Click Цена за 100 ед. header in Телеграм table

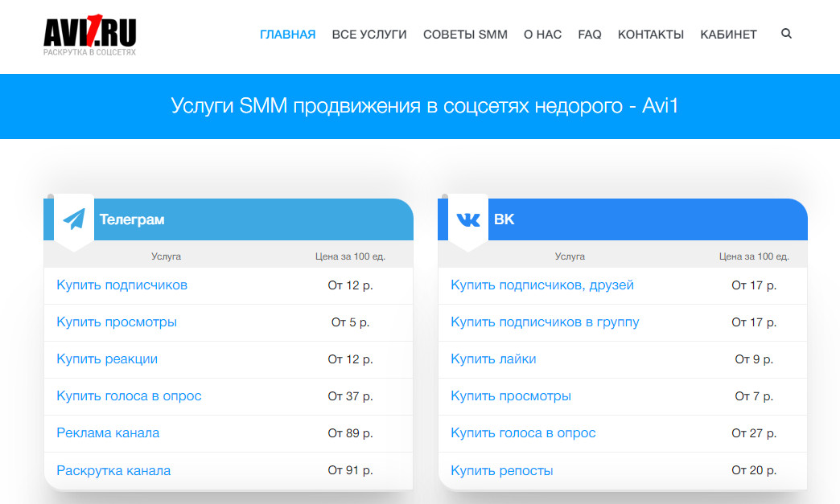point(350,256)
